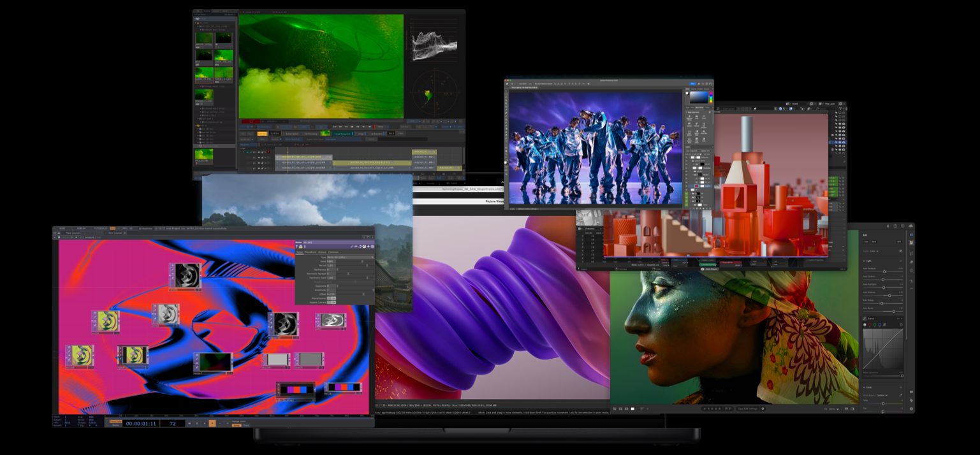The width and height of the screenshot is (980, 455).
Task: Open the gear icon beside Copy Edit Settings
Action: click(x=763, y=408)
